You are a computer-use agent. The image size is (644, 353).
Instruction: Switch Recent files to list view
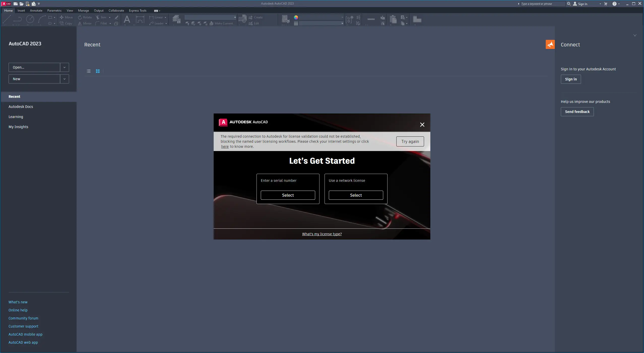click(x=89, y=71)
